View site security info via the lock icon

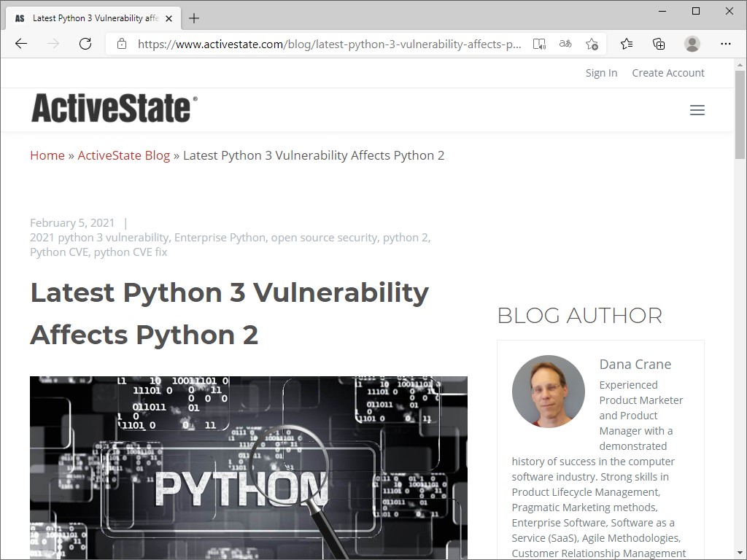point(121,44)
